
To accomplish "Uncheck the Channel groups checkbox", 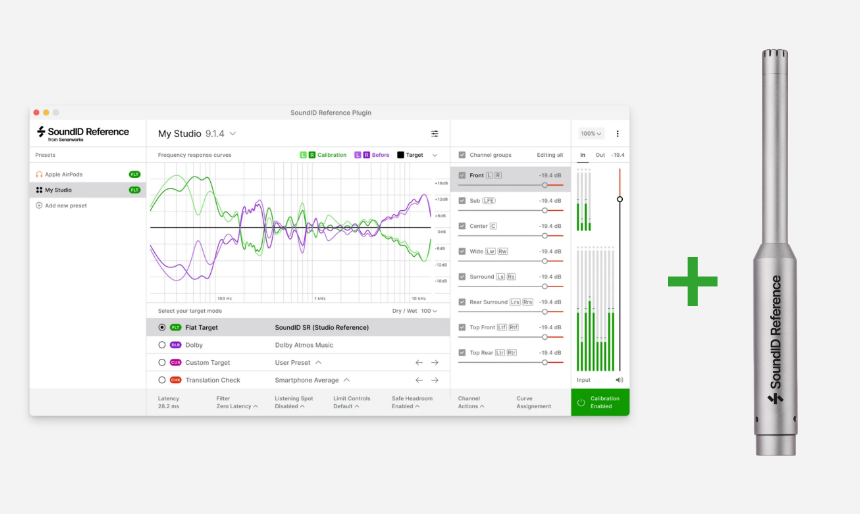I will pos(462,155).
